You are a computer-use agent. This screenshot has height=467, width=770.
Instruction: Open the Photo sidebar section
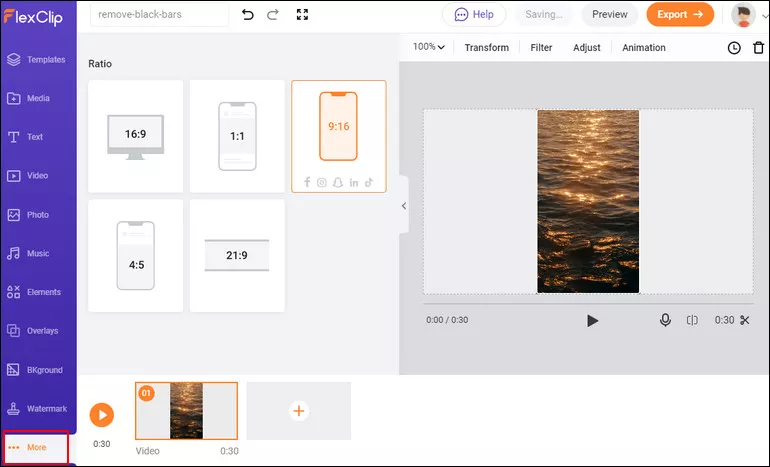[28, 215]
